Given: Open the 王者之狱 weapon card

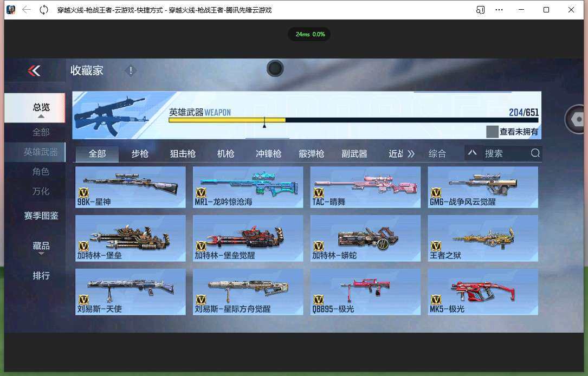Looking at the screenshot, I should click(483, 238).
